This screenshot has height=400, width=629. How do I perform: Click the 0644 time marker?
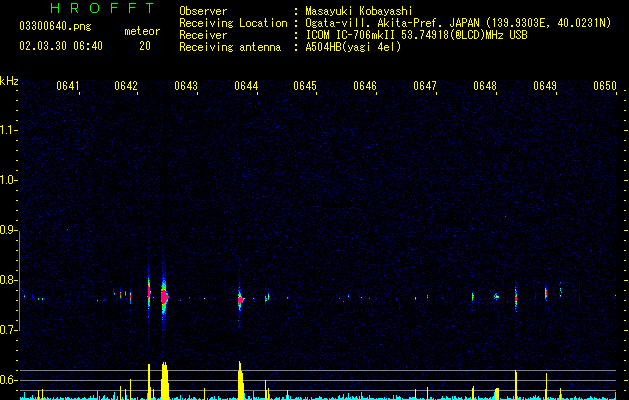pos(246,86)
